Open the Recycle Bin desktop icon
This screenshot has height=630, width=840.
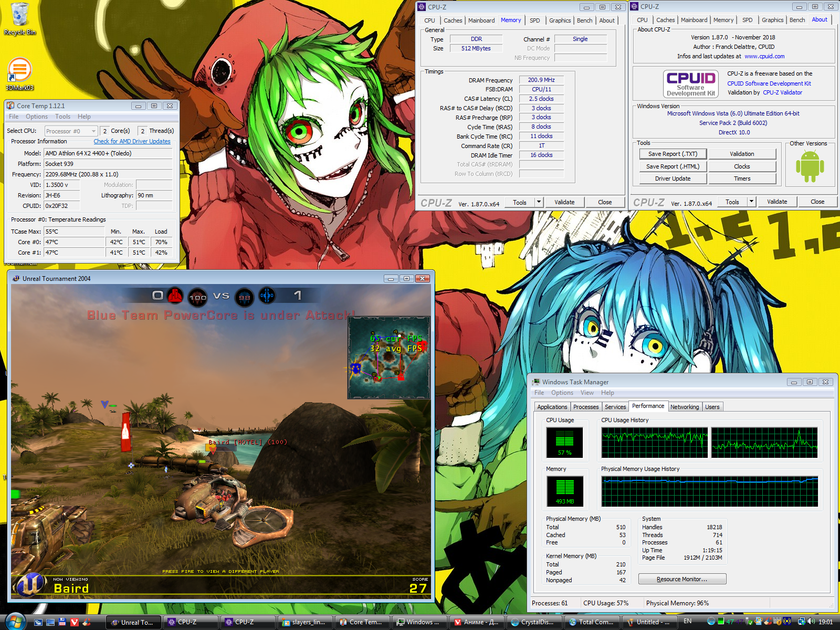[20, 19]
